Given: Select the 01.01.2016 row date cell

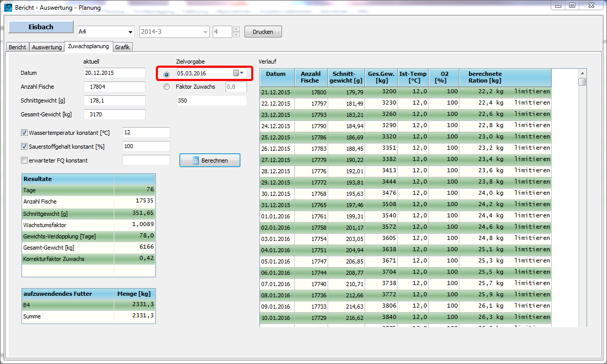Looking at the screenshot, I should [x=277, y=216].
